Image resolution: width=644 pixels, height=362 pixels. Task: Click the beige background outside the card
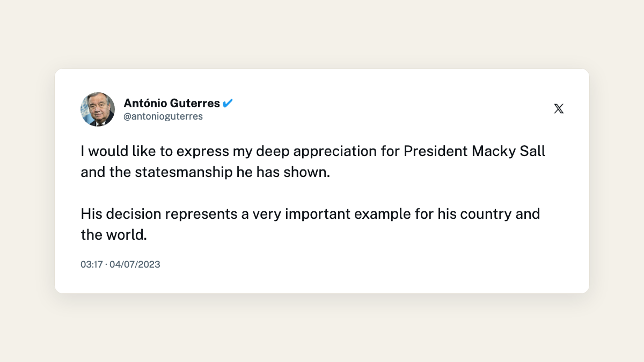coord(322,327)
